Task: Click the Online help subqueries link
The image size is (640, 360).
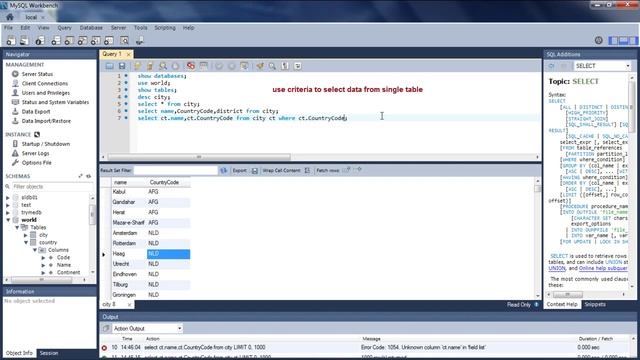Action: (603, 268)
